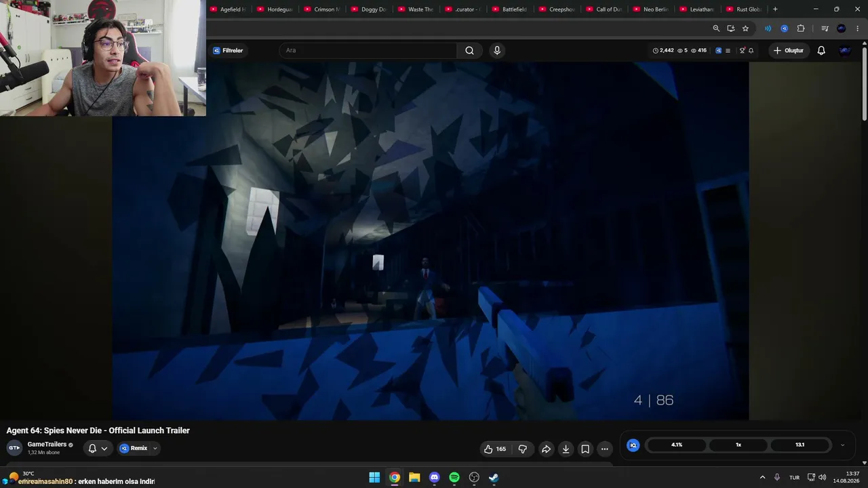Click the sound wave extension icon
This screenshot has width=868, height=488.
(768, 28)
